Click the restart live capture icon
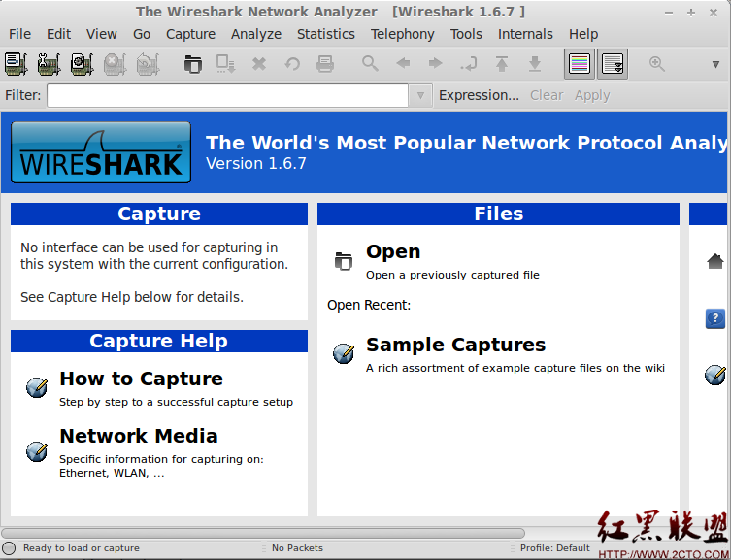This screenshot has height=560, width=731. tap(148, 64)
